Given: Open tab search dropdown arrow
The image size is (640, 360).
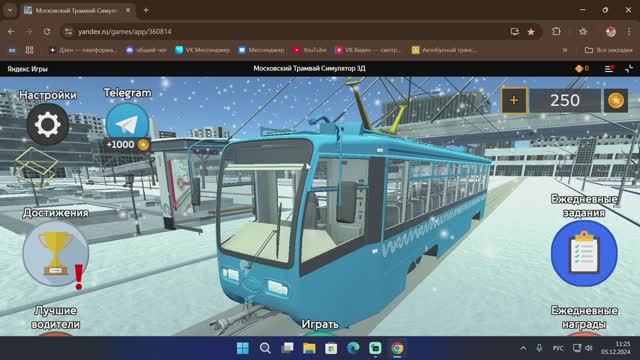Looking at the screenshot, I should click(x=10, y=10).
